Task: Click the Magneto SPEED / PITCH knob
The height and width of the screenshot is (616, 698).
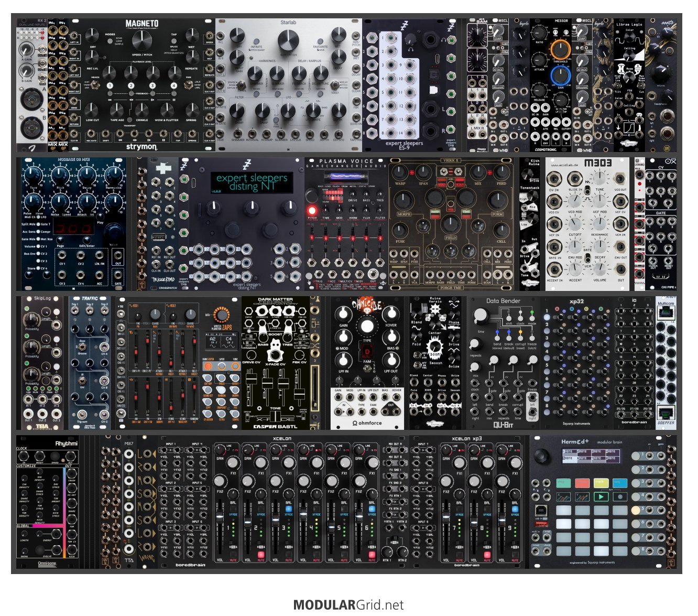Action: (142, 40)
